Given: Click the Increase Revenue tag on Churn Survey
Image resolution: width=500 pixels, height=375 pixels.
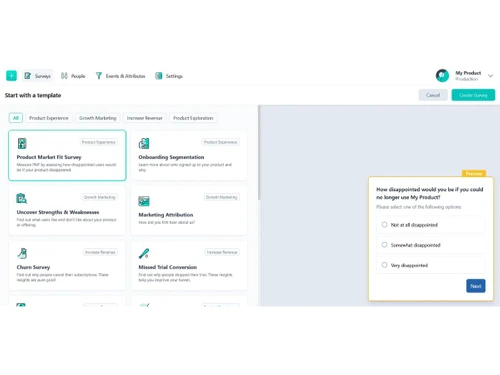Looking at the screenshot, I should 100,252.
